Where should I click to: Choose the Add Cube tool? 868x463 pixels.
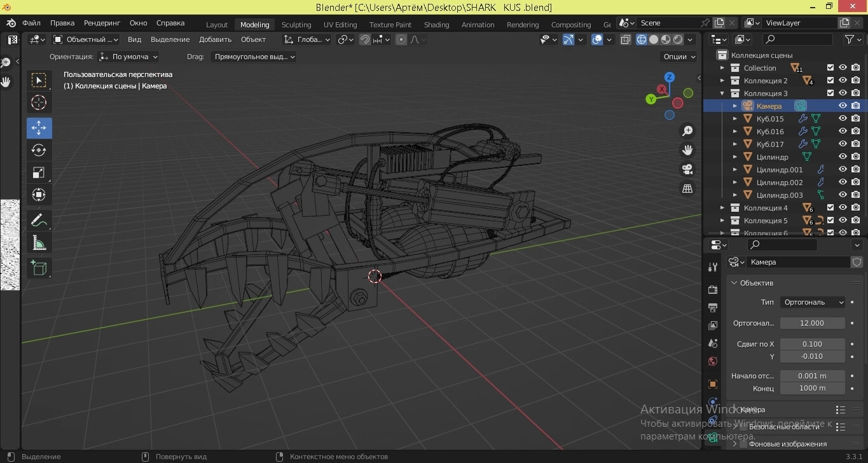tap(39, 268)
